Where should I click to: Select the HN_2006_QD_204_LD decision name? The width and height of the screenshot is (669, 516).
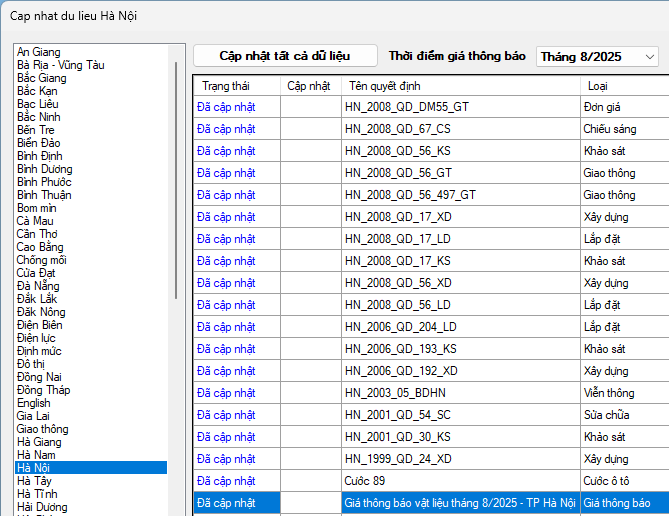click(400, 327)
